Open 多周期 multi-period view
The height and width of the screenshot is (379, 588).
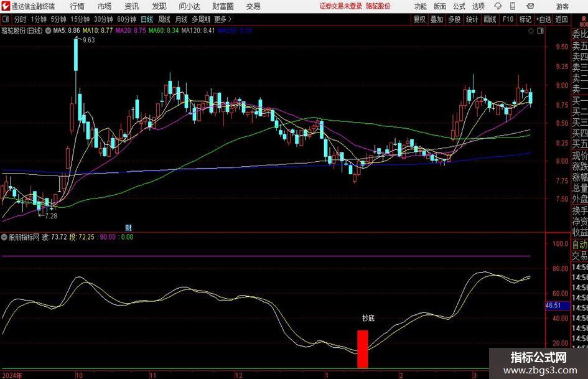click(201, 19)
